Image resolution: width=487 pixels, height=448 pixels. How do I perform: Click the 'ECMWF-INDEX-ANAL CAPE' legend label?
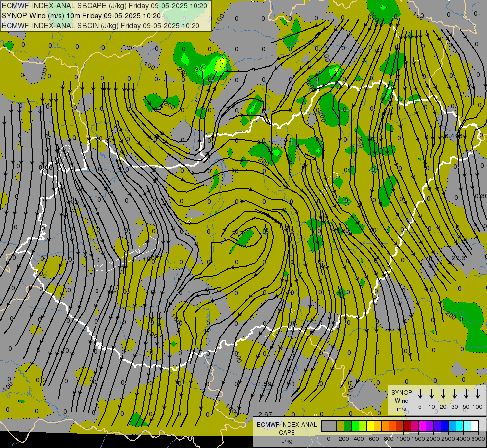[x=287, y=429]
